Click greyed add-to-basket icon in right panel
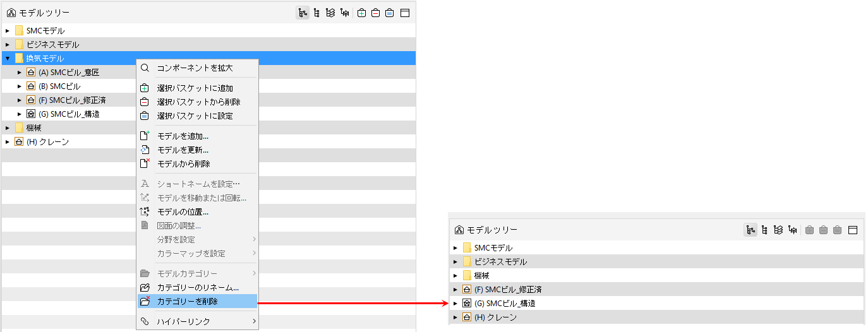This screenshot has height=332, width=868. click(809, 230)
